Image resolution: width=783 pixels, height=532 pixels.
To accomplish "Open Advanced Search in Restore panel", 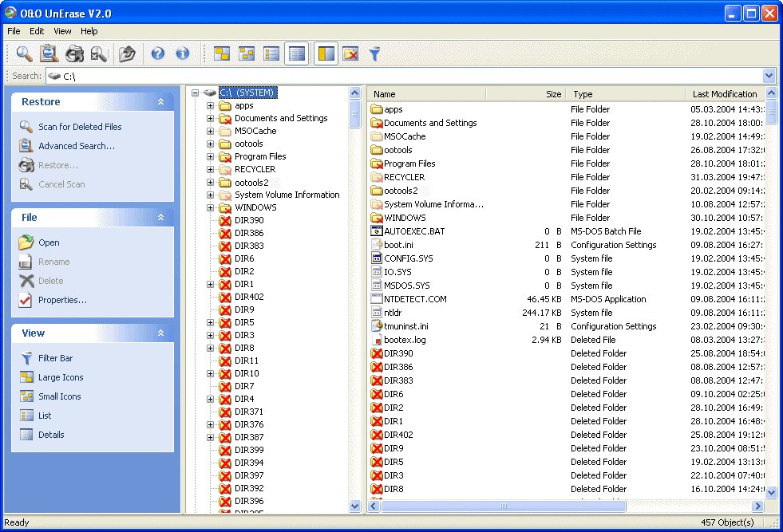I will coord(77,146).
